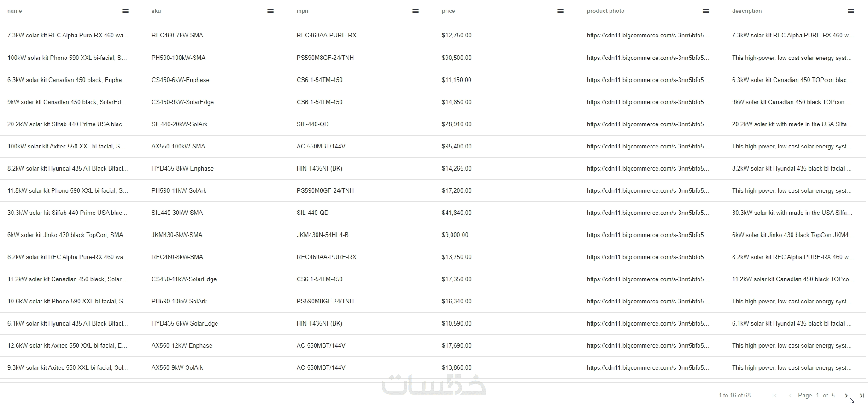Image resolution: width=868 pixels, height=403 pixels.
Task: Open the price column menu icon
Action: (x=561, y=11)
